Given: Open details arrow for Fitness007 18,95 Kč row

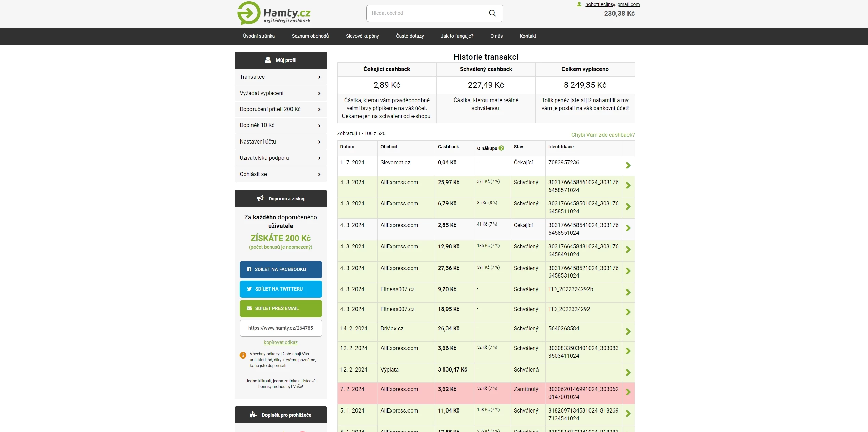Looking at the screenshot, I should click(628, 312).
